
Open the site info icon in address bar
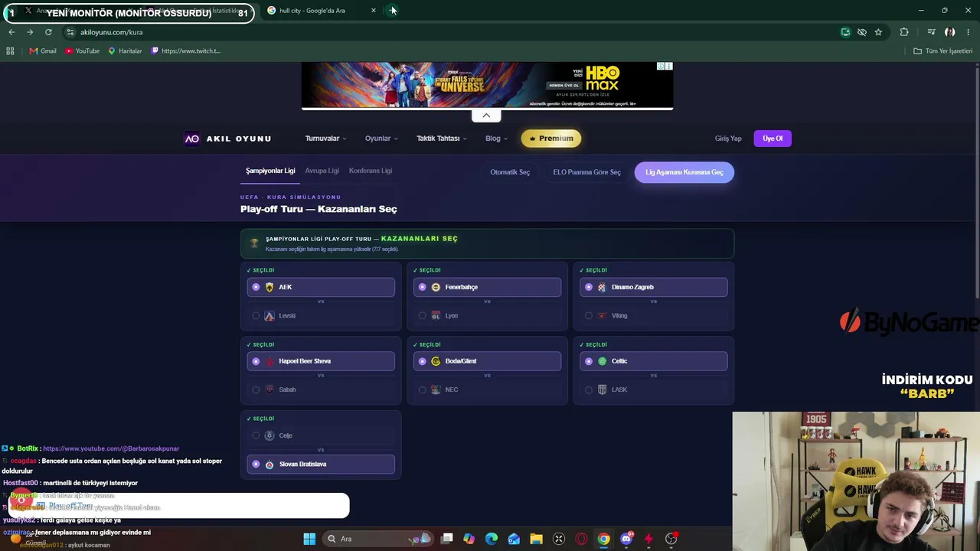pyautogui.click(x=70, y=32)
